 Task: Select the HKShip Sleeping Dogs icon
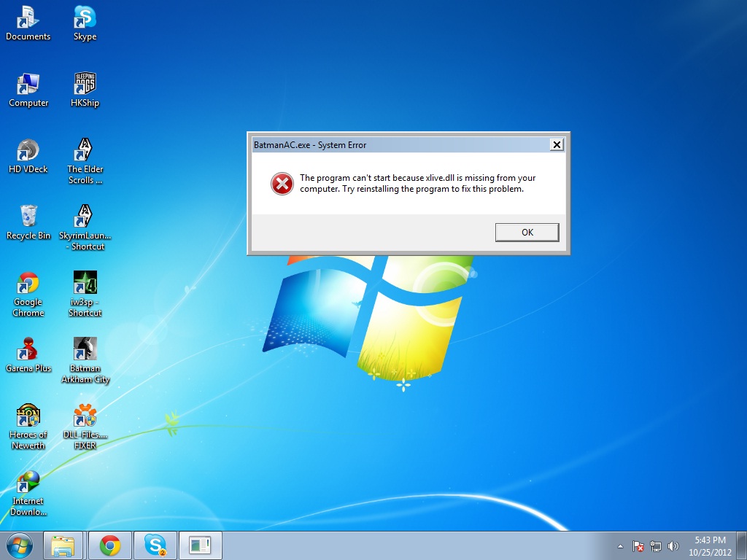click(x=85, y=84)
